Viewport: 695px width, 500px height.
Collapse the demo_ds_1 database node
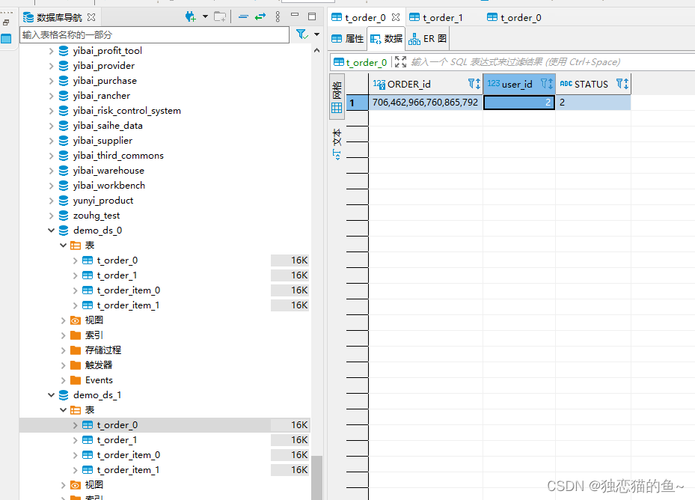click(51, 395)
